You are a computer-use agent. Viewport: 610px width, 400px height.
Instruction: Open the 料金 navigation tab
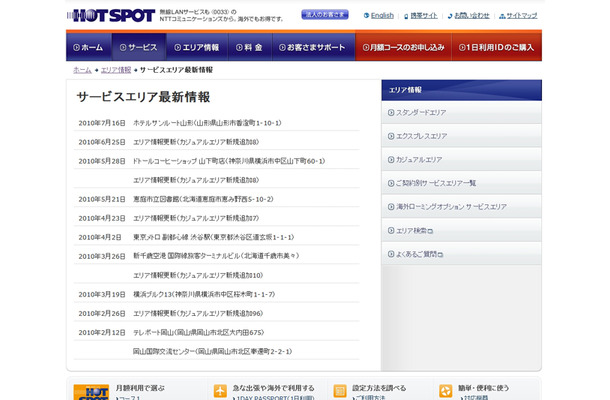[x=250, y=47]
